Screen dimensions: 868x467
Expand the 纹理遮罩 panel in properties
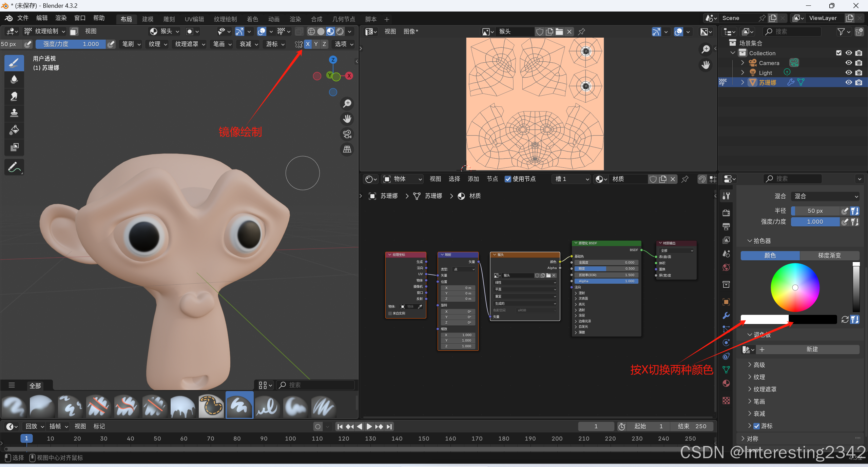pyautogui.click(x=765, y=389)
